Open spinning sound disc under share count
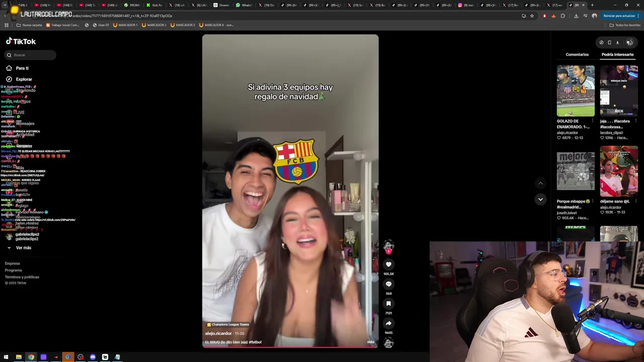Screen dimensions: 644x362 (x=388, y=343)
